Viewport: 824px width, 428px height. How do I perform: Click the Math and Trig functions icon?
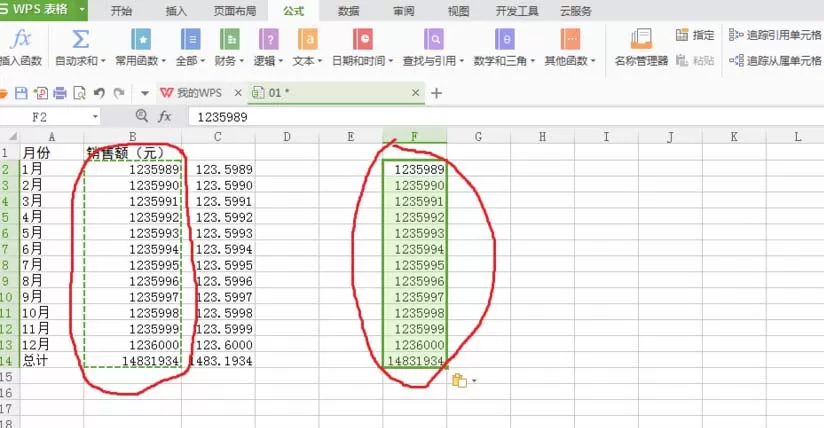point(504,39)
